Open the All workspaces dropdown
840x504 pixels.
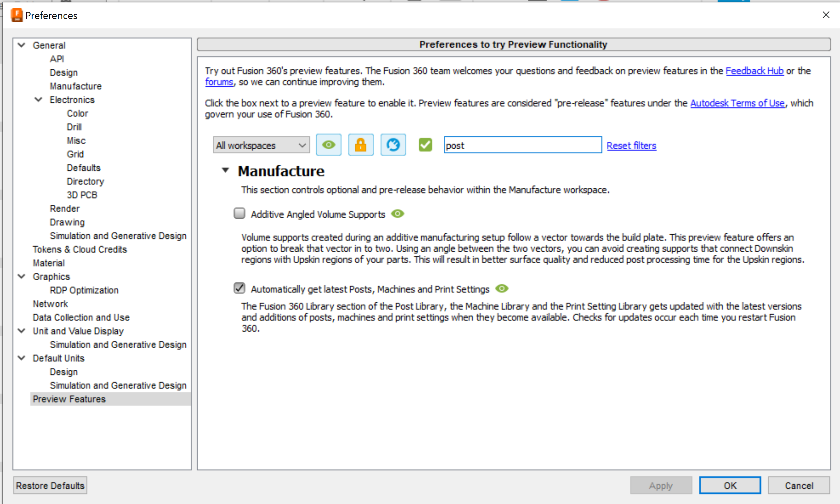click(261, 145)
